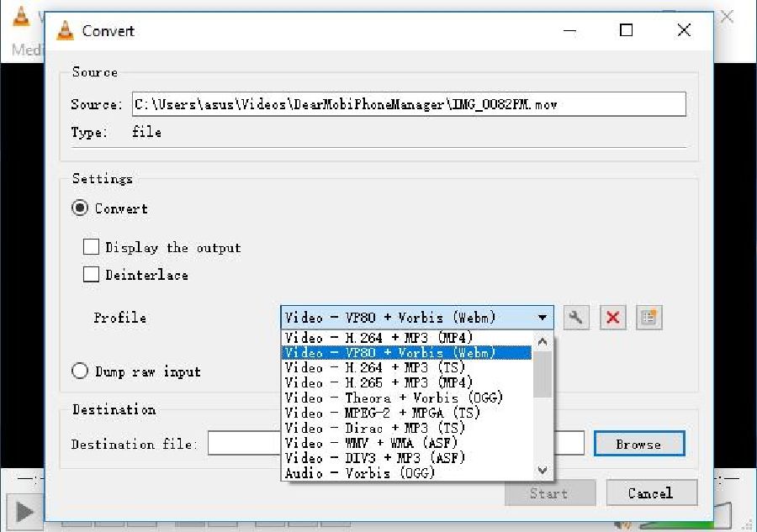This screenshot has height=532, width=757.
Task: Click the profile list scrollbar thumb
Action: 543,374
